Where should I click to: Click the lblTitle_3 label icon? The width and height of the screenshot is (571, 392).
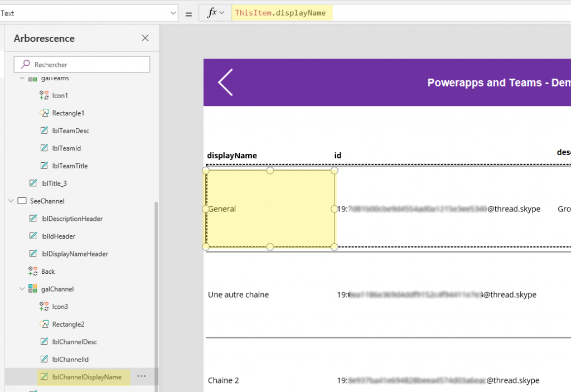[33, 183]
